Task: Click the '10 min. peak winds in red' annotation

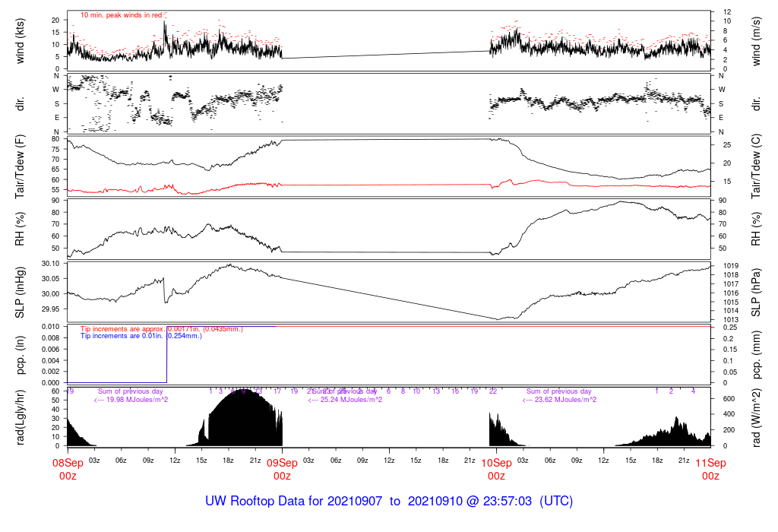Action: click(121, 15)
